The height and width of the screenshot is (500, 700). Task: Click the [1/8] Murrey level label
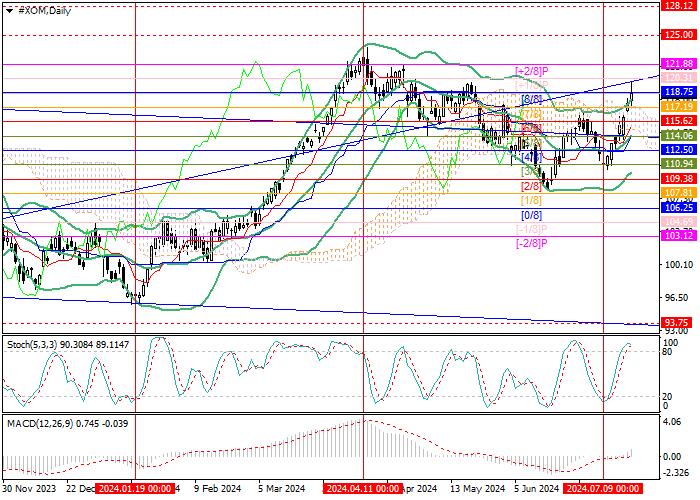tap(531, 200)
